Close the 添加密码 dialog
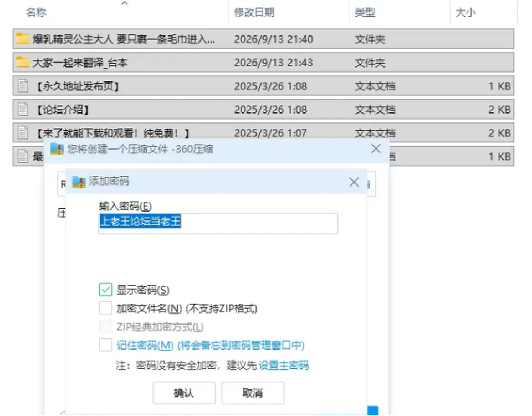This screenshot has width=532, height=416. tap(354, 182)
